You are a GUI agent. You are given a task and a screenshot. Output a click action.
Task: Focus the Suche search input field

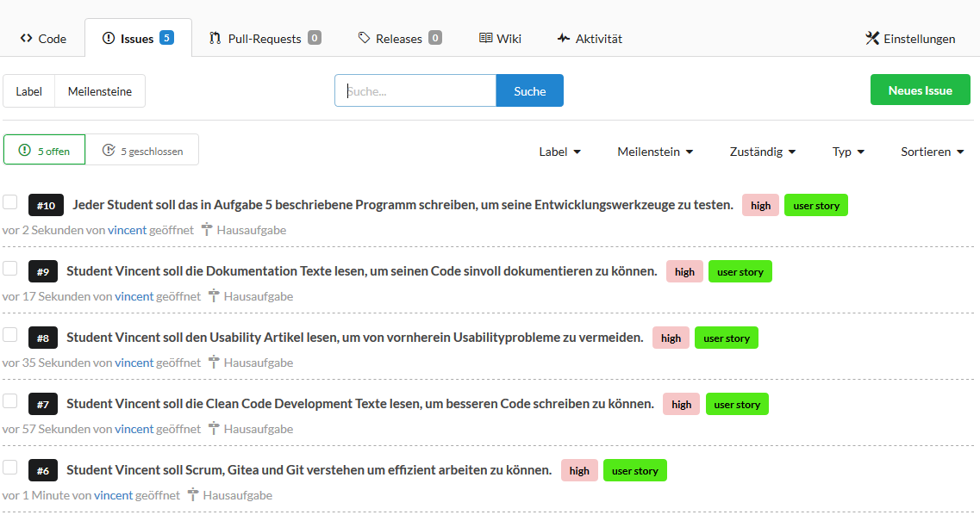click(x=415, y=91)
